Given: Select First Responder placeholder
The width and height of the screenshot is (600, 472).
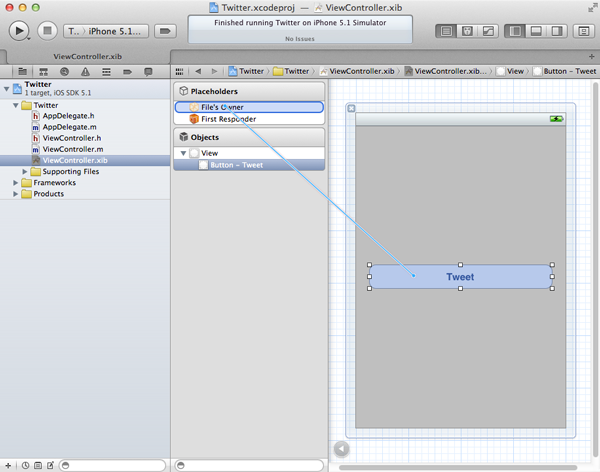Looking at the screenshot, I should coord(249,119).
